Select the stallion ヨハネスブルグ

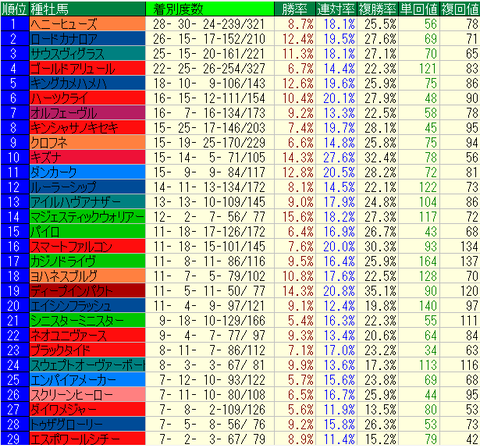coord(87,276)
